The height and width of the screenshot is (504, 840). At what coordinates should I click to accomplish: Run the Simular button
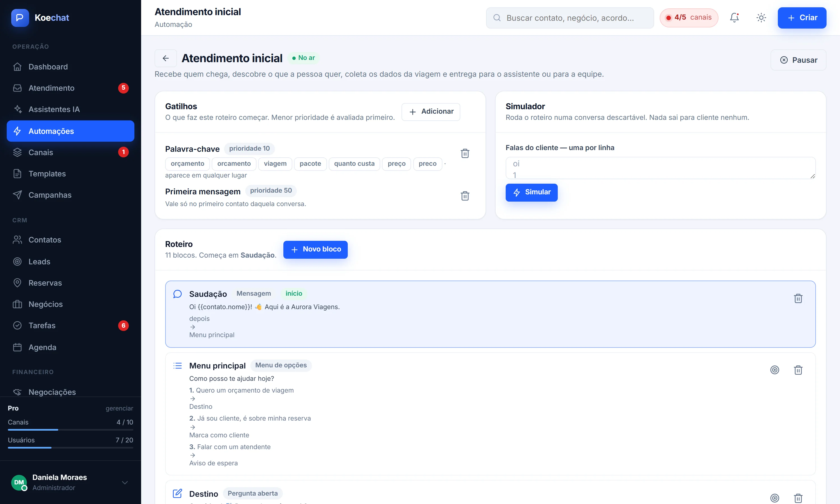[531, 192]
